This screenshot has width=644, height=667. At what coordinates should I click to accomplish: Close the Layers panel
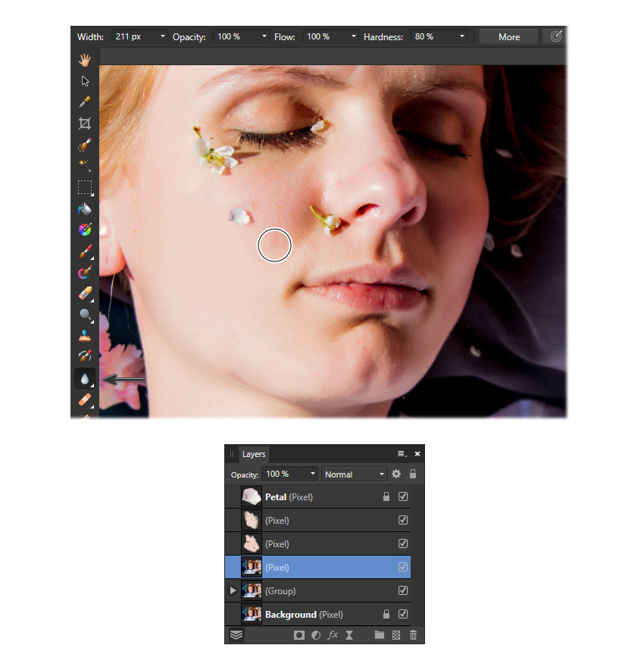pyautogui.click(x=417, y=454)
